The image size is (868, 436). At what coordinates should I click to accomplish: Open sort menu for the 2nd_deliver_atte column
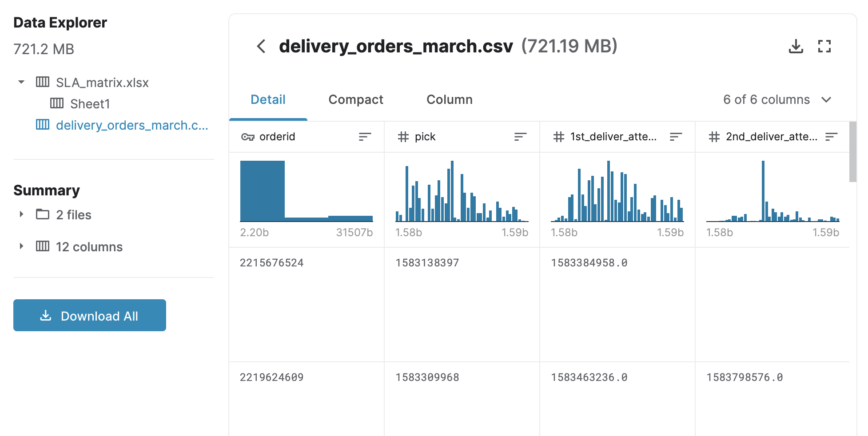click(x=831, y=137)
